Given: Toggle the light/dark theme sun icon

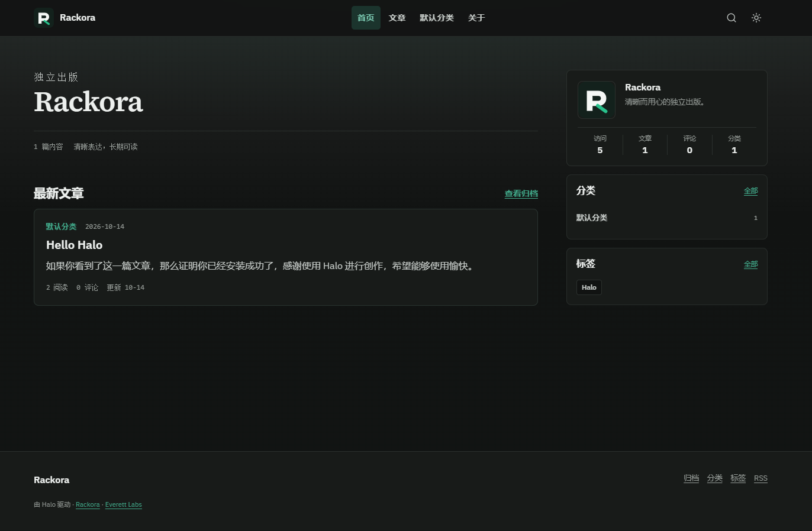Looking at the screenshot, I should pyautogui.click(x=756, y=18).
